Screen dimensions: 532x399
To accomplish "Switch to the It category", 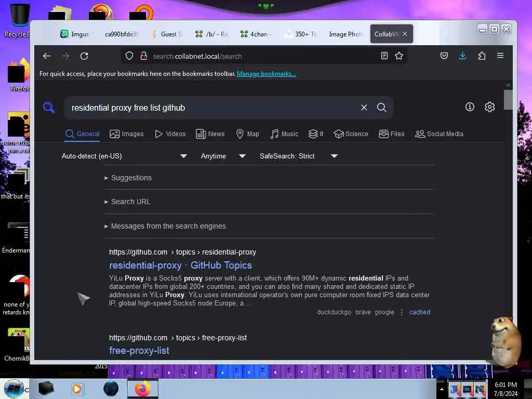I will 316,134.
